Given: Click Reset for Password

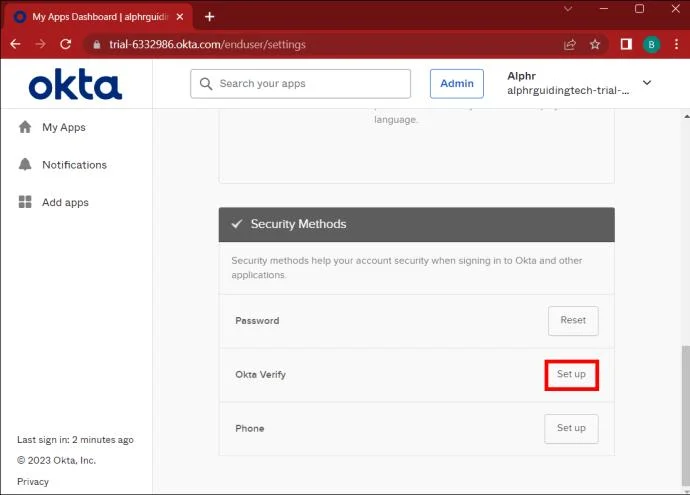Looking at the screenshot, I should coord(573,320).
